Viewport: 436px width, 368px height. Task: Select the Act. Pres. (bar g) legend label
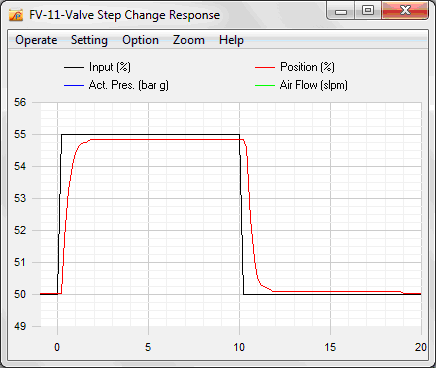tap(129, 85)
